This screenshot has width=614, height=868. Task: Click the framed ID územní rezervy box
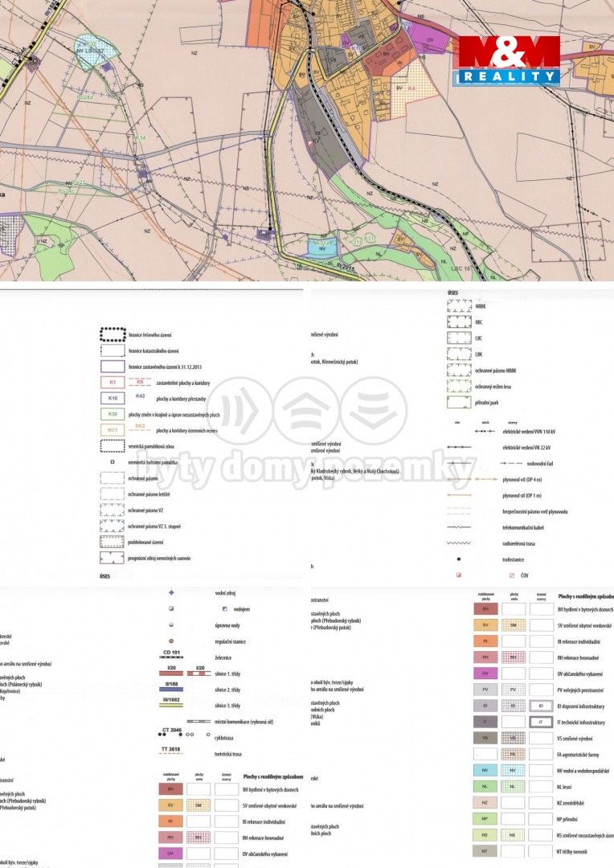click(x=541, y=706)
